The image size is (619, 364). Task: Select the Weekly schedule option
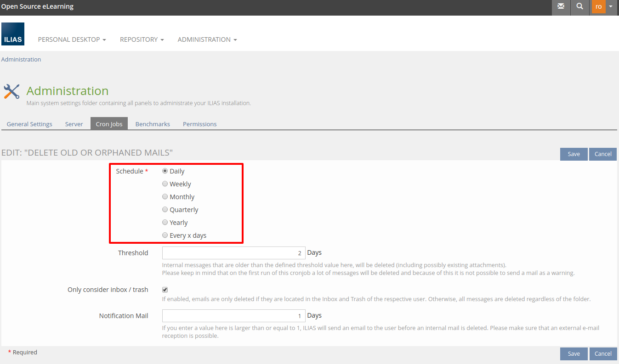pyautogui.click(x=165, y=184)
